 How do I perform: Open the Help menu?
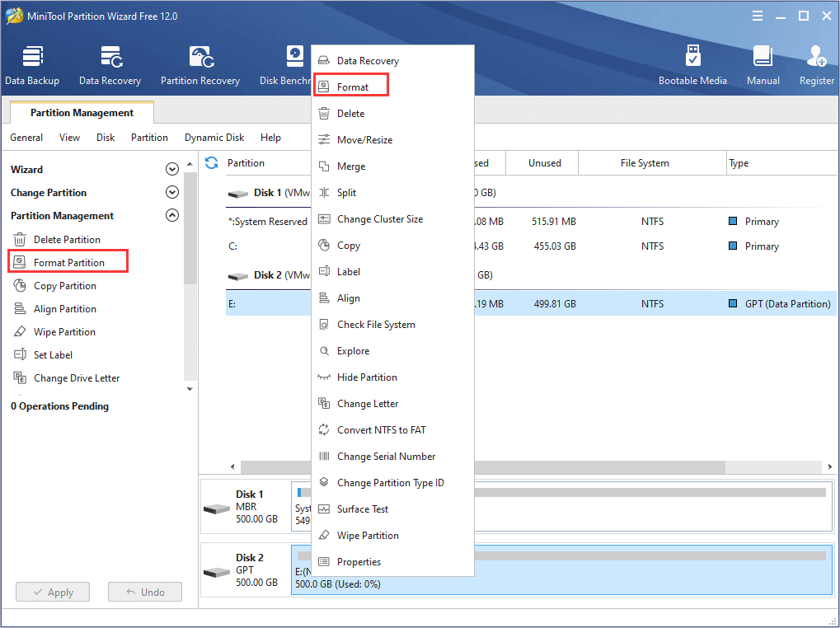pyautogui.click(x=270, y=138)
